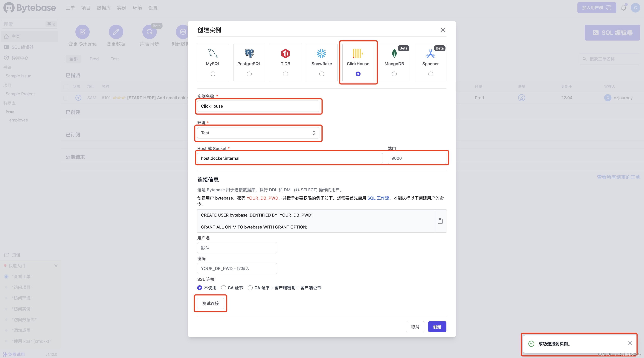Screen dimensions: 644x358
Task: Click the ClickHouse logo icon
Action: [x=358, y=53]
